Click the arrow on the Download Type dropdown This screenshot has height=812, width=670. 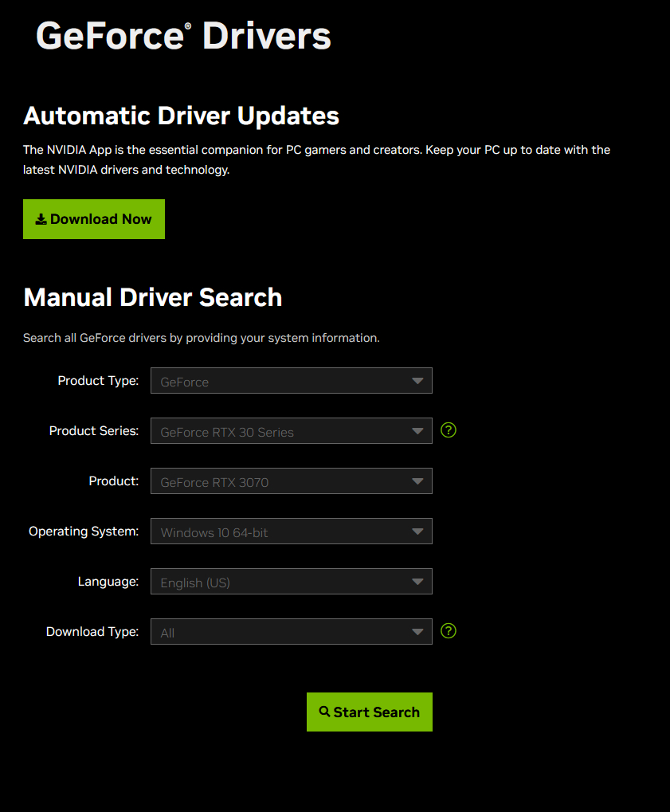(417, 632)
